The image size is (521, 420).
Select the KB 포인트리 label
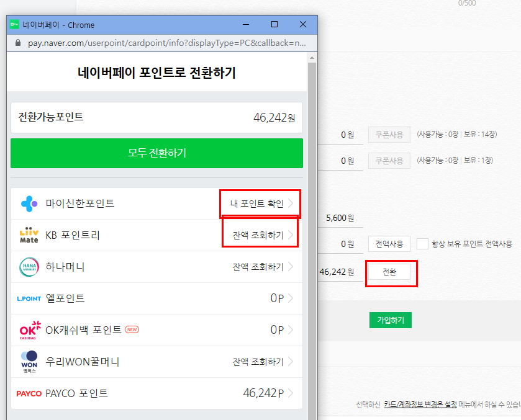[73, 235]
